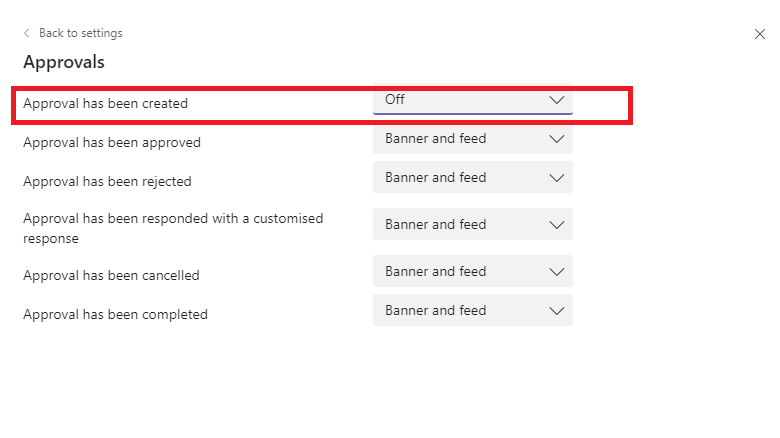Image resolution: width=780 pixels, height=438 pixels.
Task: Click the chevron icon in the cancelled row
Action: 557,272
